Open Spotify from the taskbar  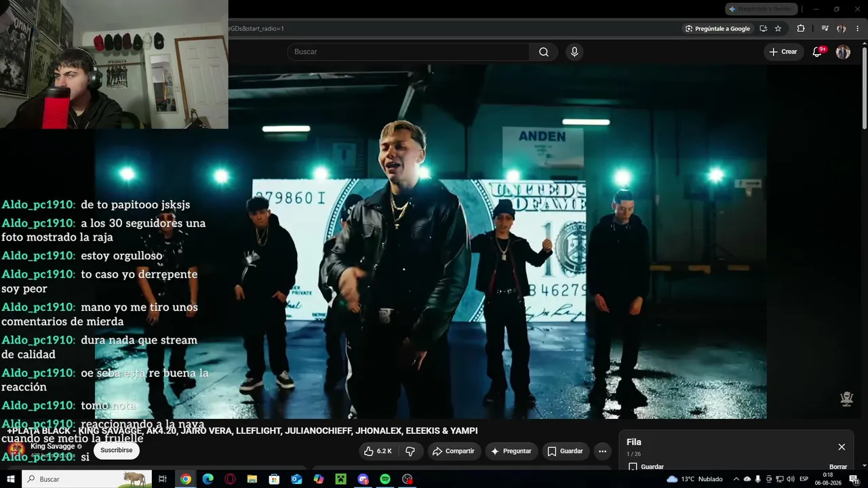point(385,479)
